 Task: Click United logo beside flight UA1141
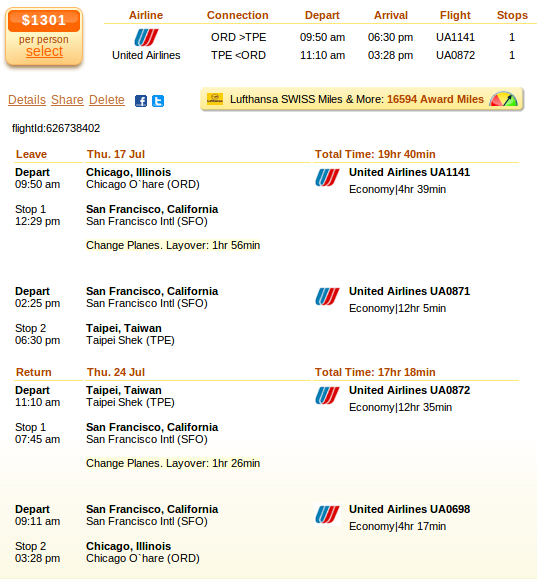click(x=327, y=178)
